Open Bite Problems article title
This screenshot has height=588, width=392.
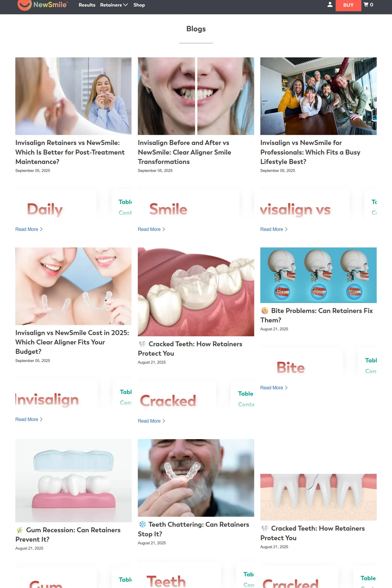click(x=316, y=315)
